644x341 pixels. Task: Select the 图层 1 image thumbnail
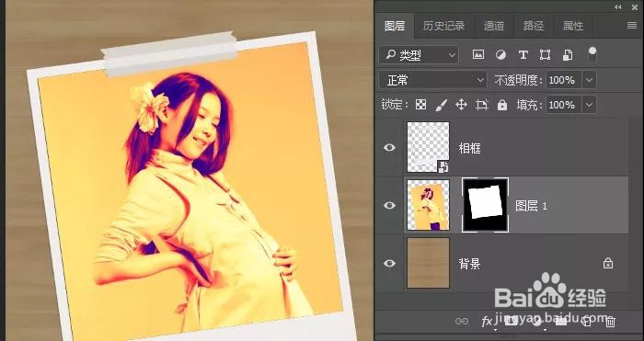pyautogui.click(x=428, y=205)
